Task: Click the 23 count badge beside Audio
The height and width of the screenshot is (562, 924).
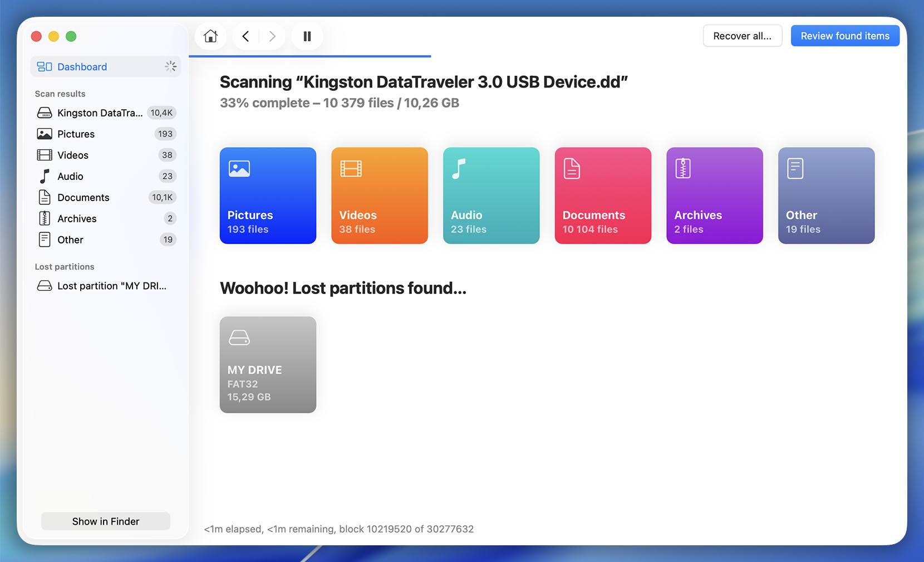Action: pyautogui.click(x=168, y=177)
